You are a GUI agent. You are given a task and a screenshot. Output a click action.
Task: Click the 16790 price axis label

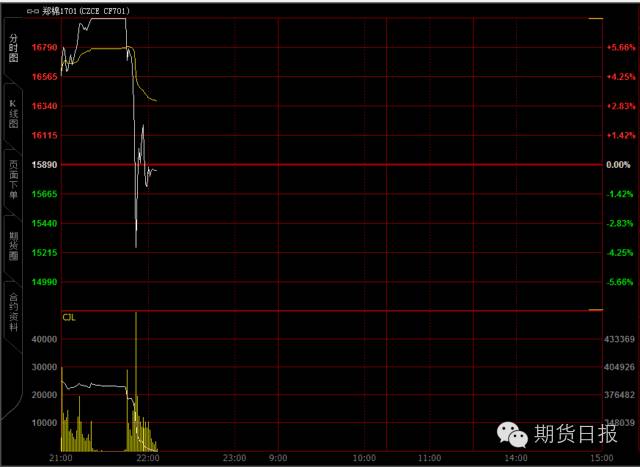[44, 47]
